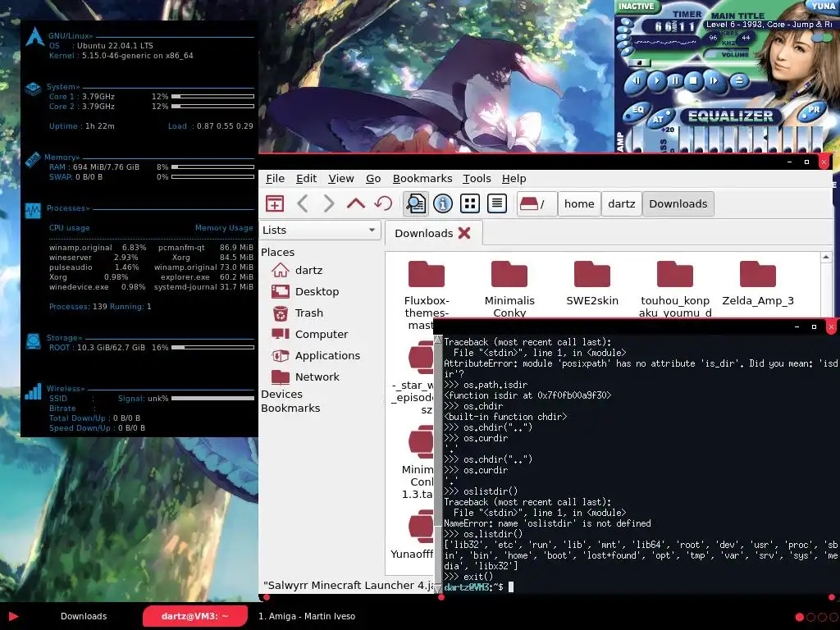Screen dimensions: 840x630
Task: Skip to previous track in Winamp
Action: (637, 81)
